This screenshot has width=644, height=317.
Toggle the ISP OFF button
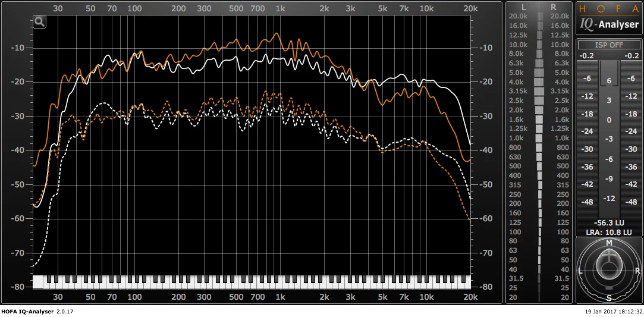[609, 45]
